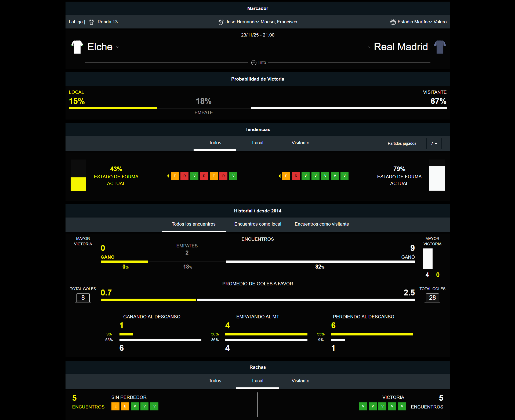This screenshot has height=420, width=515.
Task: Click the yellow Elche form level bar
Action: coord(78,184)
